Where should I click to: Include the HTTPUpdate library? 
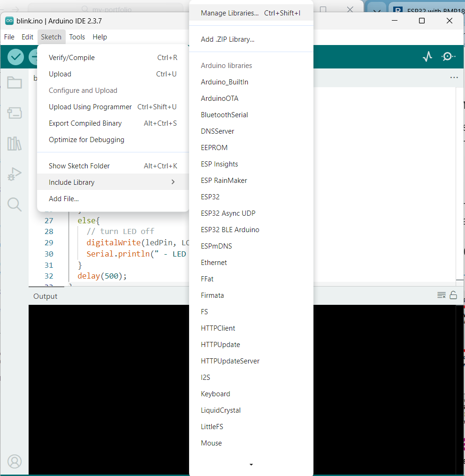251,345
